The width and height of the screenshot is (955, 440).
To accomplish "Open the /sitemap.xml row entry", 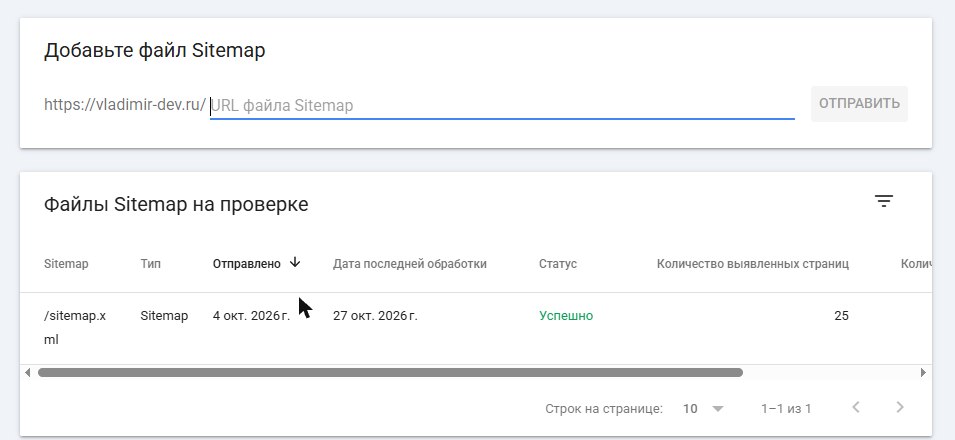I will point(74,328).
